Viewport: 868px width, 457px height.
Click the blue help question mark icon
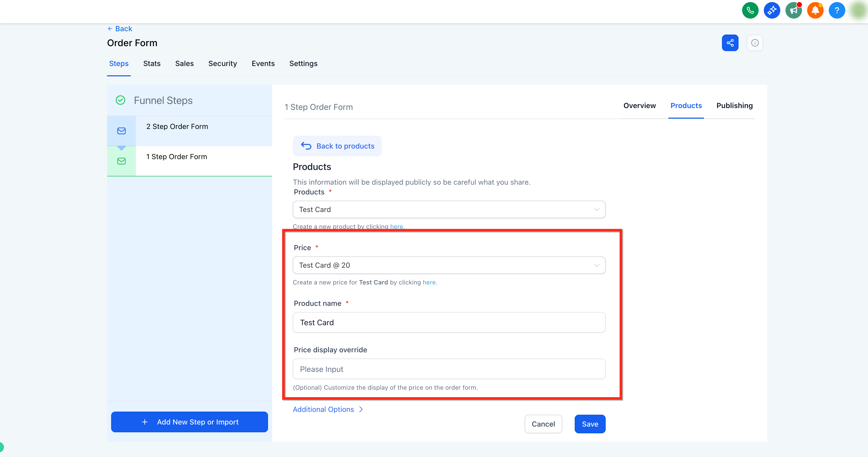837,10
